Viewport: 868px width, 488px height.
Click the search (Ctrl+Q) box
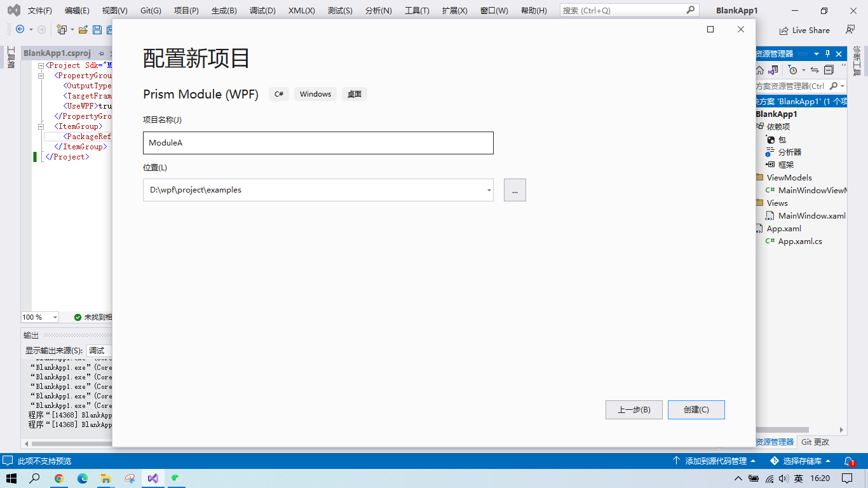pos(629,10)
